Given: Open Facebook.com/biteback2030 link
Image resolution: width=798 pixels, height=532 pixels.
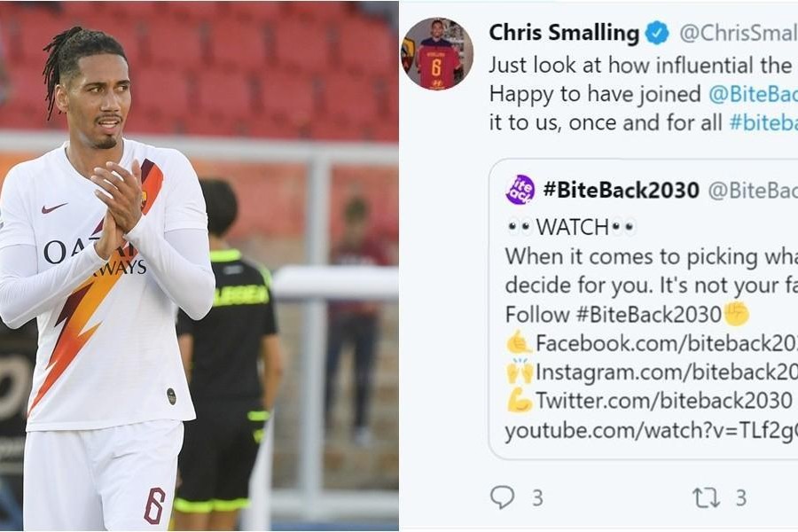Looking at the screenshot, I should (667, 343).
